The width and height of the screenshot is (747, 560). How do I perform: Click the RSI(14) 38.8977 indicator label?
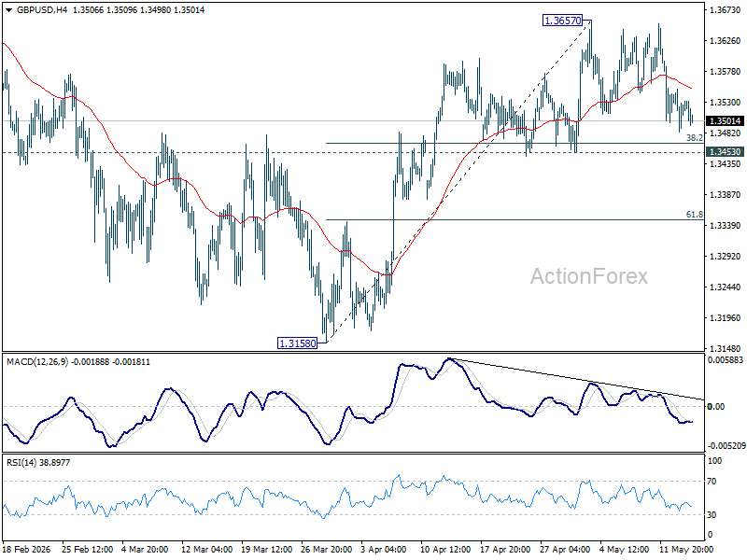(38, 462)
